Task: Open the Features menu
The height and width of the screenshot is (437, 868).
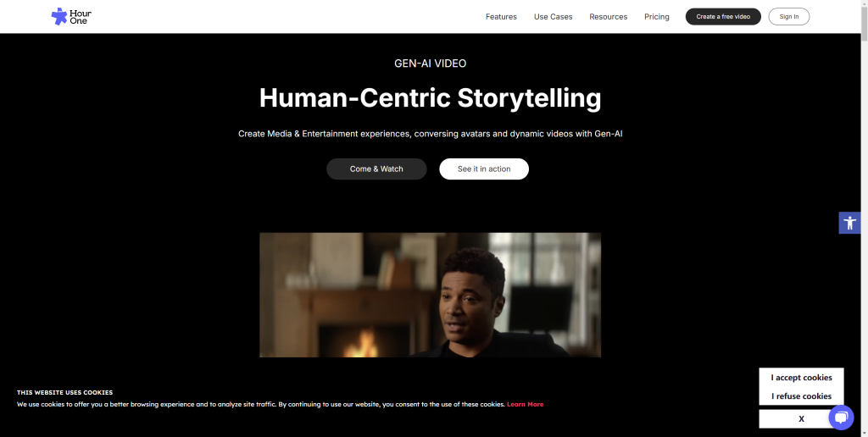Action: tap(501, 17)
